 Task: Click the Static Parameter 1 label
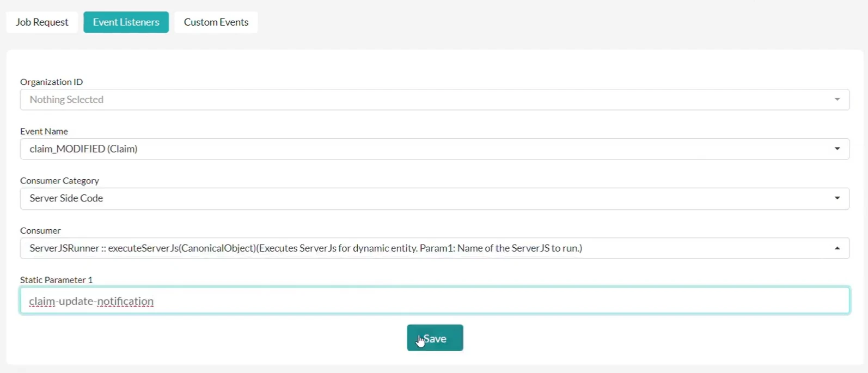pyautogui.click(x=57, y=280)
